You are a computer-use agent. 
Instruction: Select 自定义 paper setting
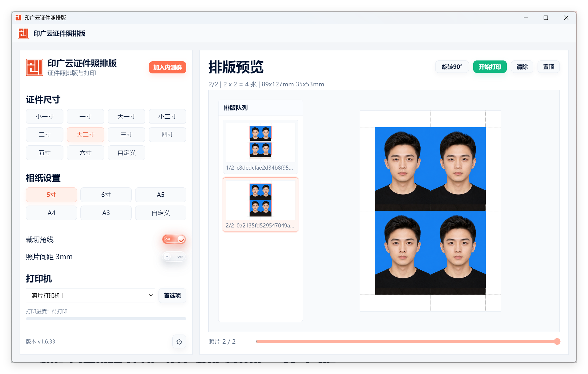pos(161,213)
